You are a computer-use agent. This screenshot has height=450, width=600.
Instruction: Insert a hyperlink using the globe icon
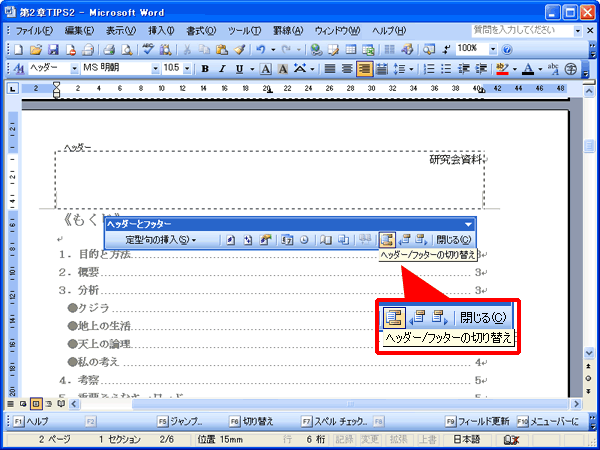(x=316, y=49)
